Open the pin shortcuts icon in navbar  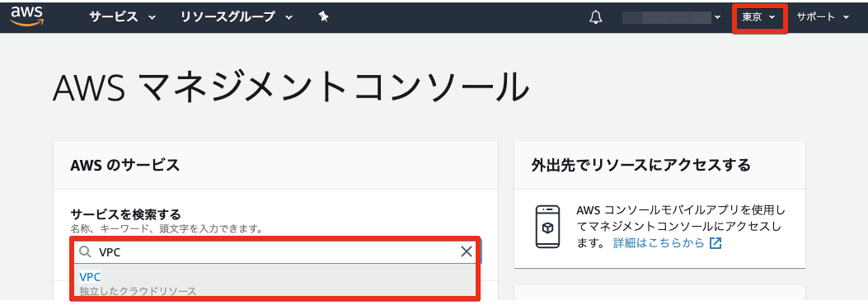pyautogui.click(x=324, y=17)
